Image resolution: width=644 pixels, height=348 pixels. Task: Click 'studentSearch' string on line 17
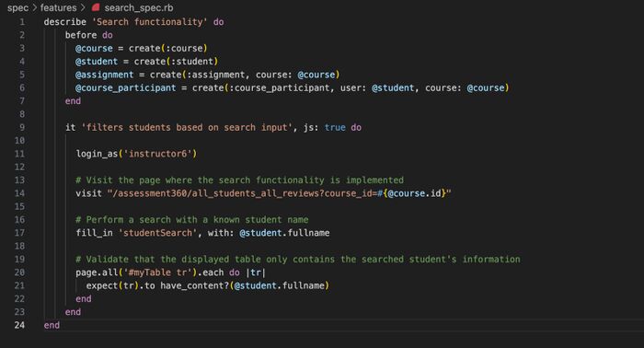pos(157,233)
